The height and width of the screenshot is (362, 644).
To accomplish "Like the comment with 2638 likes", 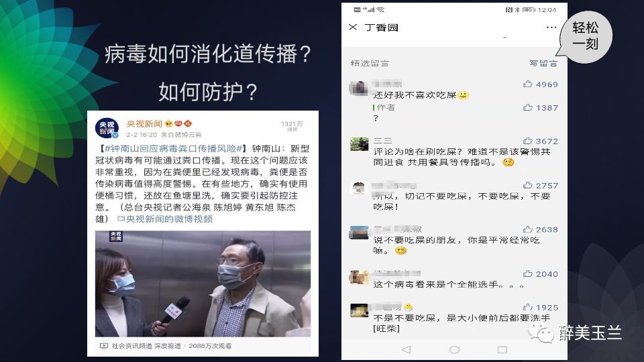I will [528, 229].
